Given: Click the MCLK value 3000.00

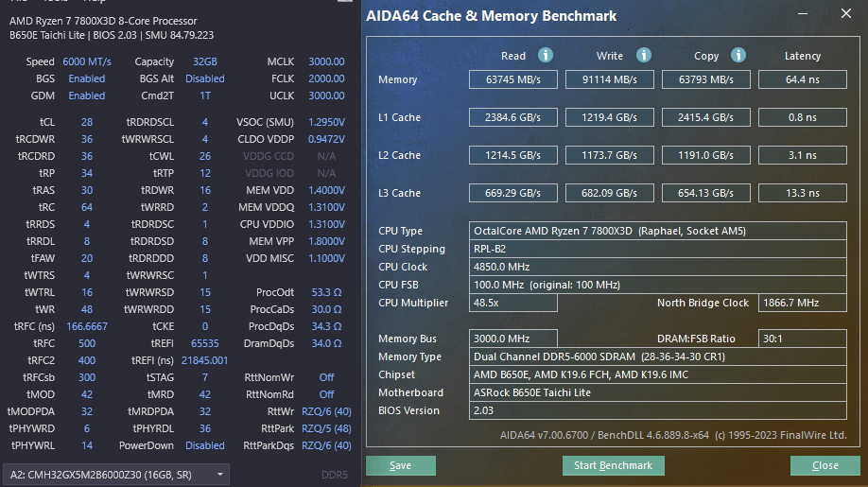Looking at the screenshot, I should coord(326,61).
